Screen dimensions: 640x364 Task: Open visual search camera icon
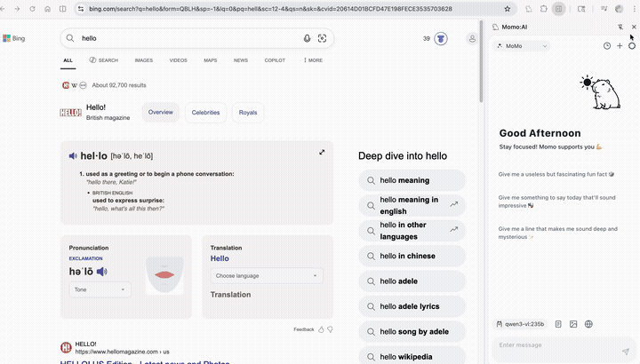pyautogui.click(x=322, y=38)
